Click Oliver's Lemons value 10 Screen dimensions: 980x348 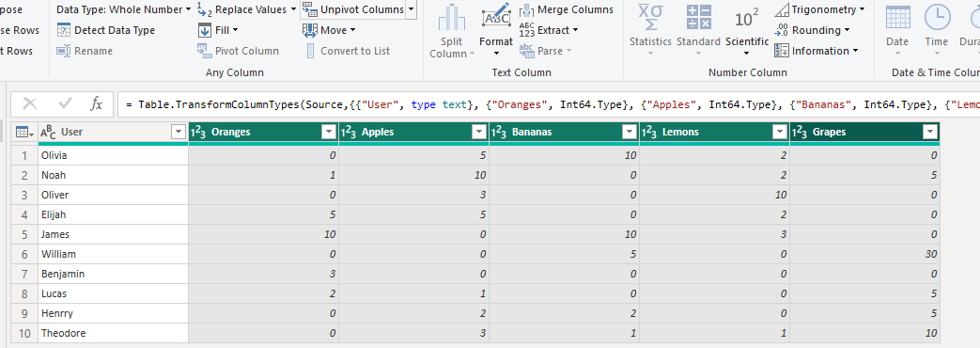[x=714, y=195]
